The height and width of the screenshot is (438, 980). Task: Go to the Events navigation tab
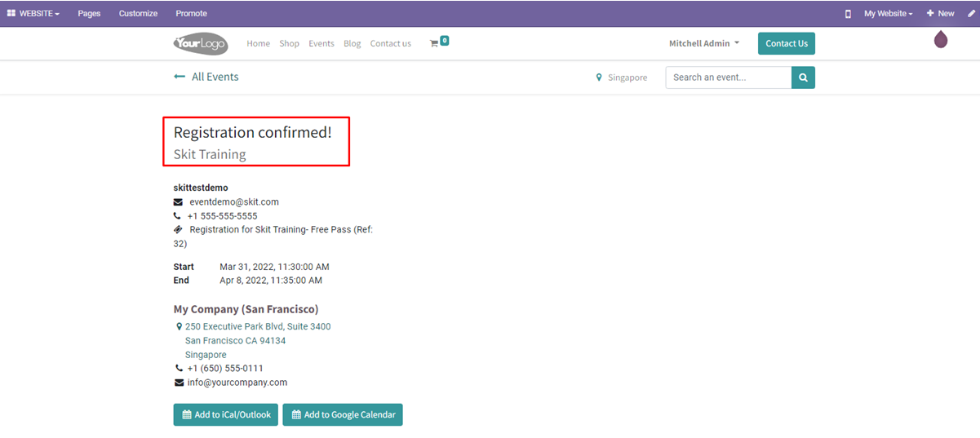pyautogui.click(x=321, y=44)
